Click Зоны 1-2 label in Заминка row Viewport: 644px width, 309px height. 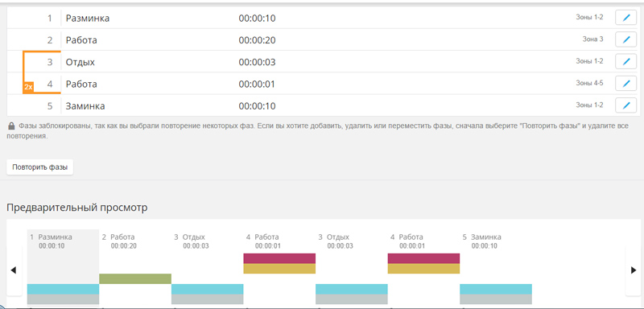[x=589, y=105]
